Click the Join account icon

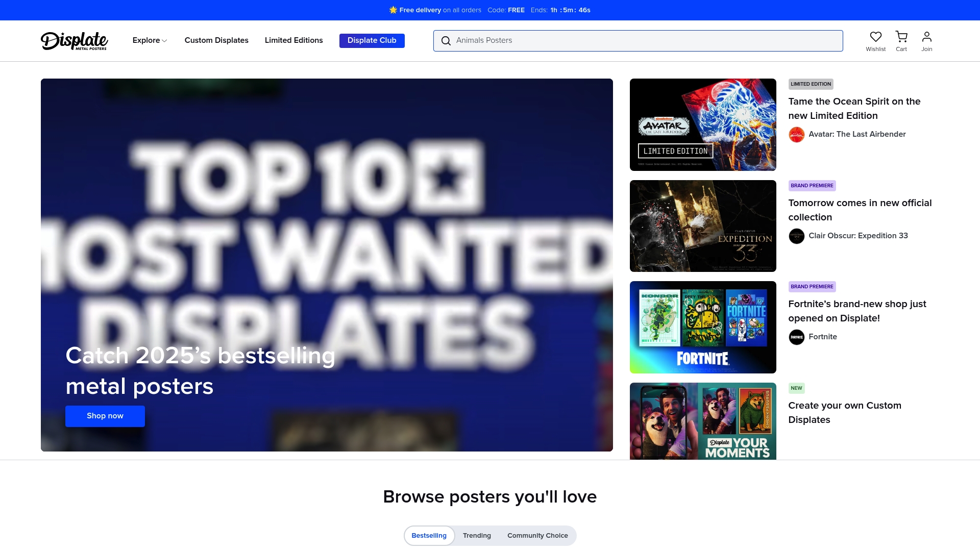927,37
